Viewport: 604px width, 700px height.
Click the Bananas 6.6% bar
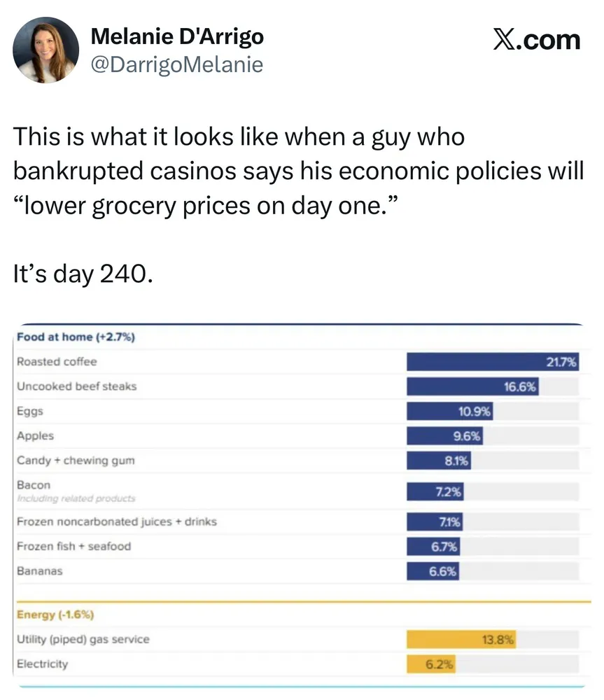[x=433, y=570]
